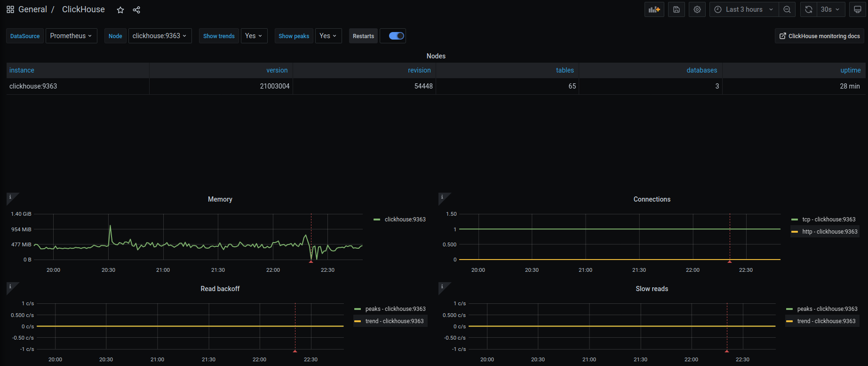Open the Read backoff panel title menu
The height and width of the screenshot is (366, 868).
[220, 289]
